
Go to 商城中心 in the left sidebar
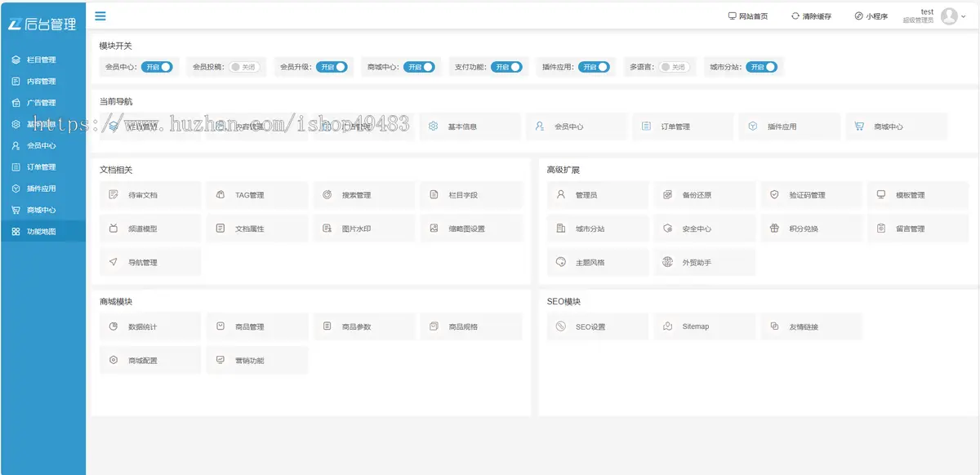point(42,210)
